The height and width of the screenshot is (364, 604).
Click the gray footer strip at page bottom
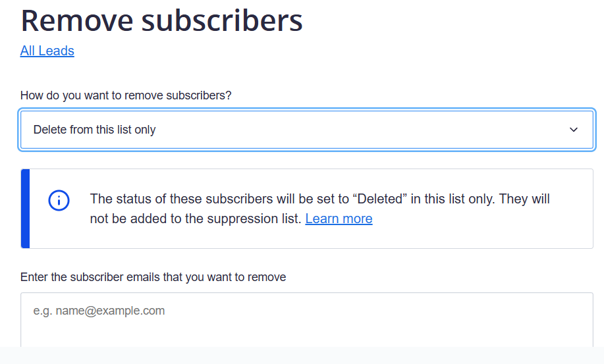point(302,355)
